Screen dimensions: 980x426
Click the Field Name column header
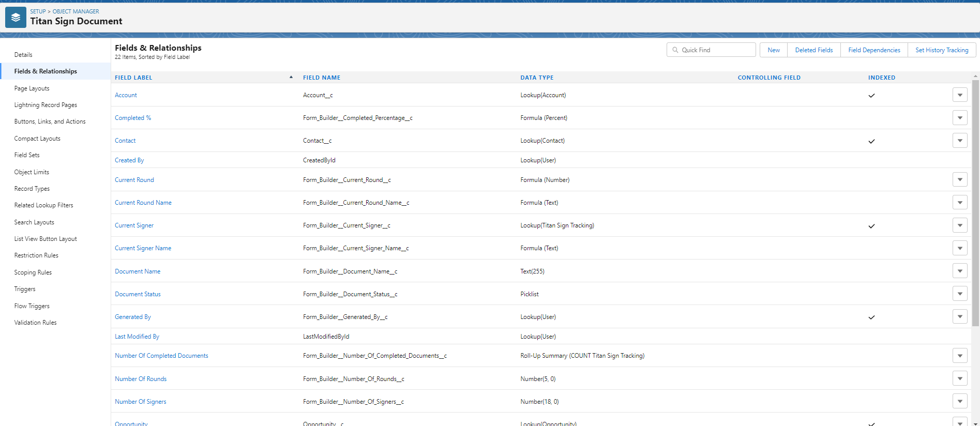(x=322, y=78)
